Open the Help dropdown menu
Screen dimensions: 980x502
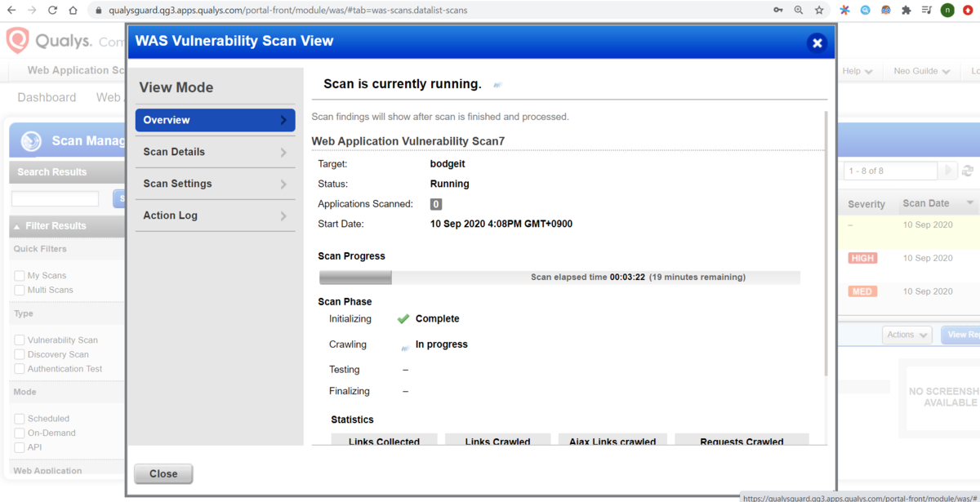tap(857, 71)
